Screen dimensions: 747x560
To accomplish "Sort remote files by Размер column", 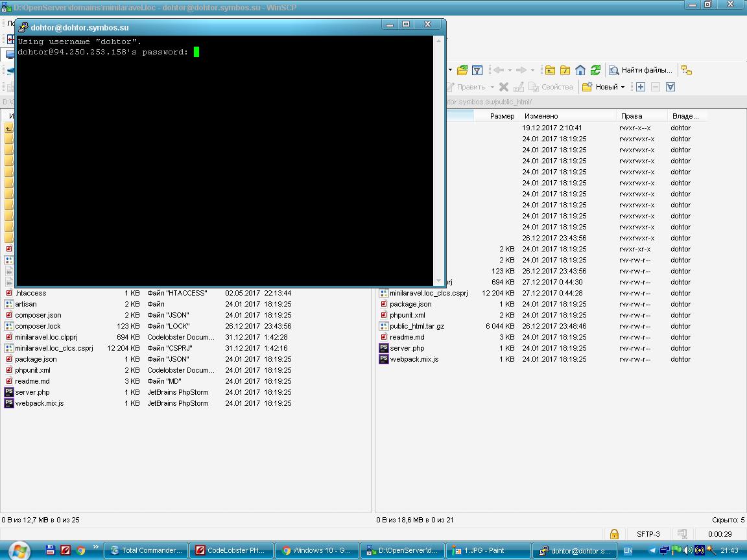I will pos(502,116).
